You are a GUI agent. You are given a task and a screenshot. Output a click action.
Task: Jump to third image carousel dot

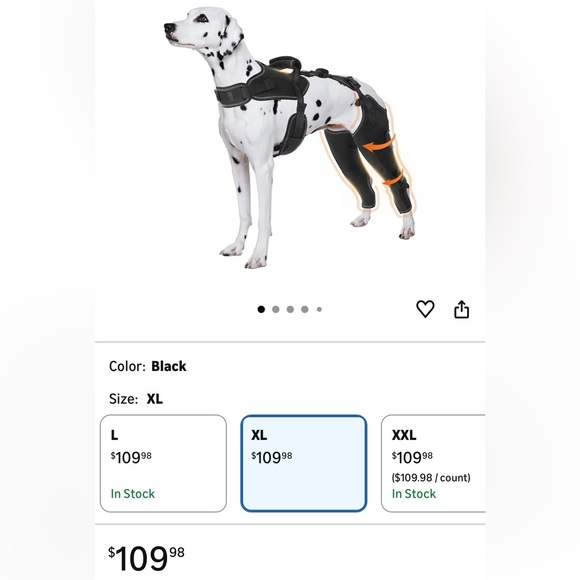(290, 309)
